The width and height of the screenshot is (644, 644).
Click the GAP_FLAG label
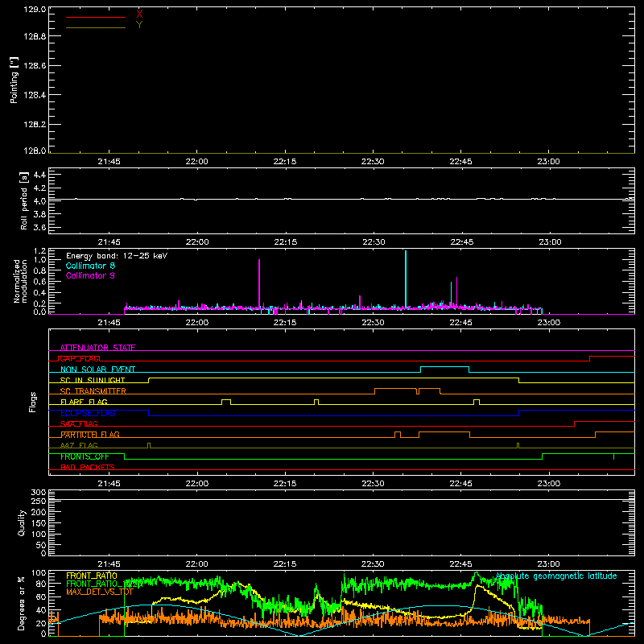pyautogui.click(x=80, y=358)
